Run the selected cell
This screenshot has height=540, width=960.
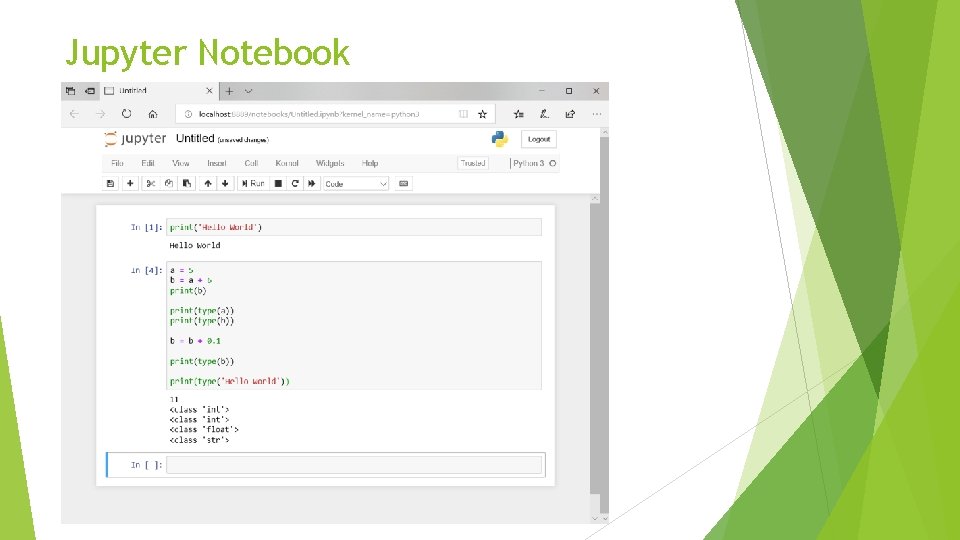(253, 184)
